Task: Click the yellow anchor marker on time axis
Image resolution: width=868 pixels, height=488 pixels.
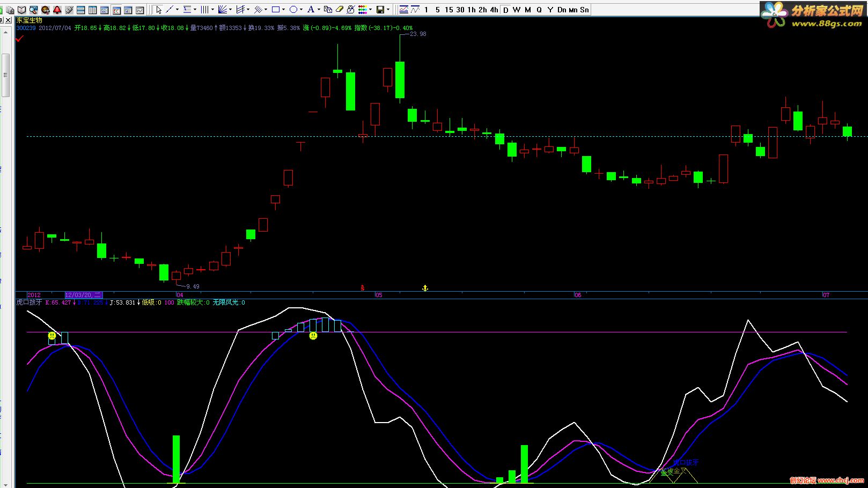Action: 425,289
